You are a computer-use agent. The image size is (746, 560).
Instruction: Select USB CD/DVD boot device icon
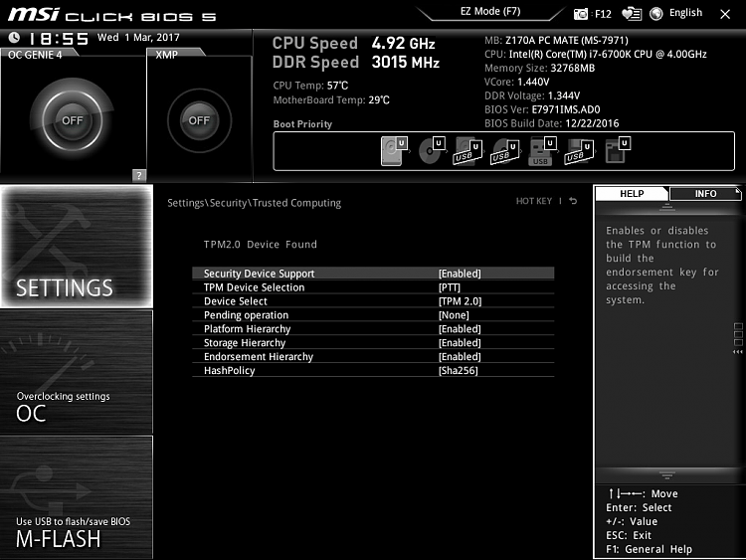(505, 151)
